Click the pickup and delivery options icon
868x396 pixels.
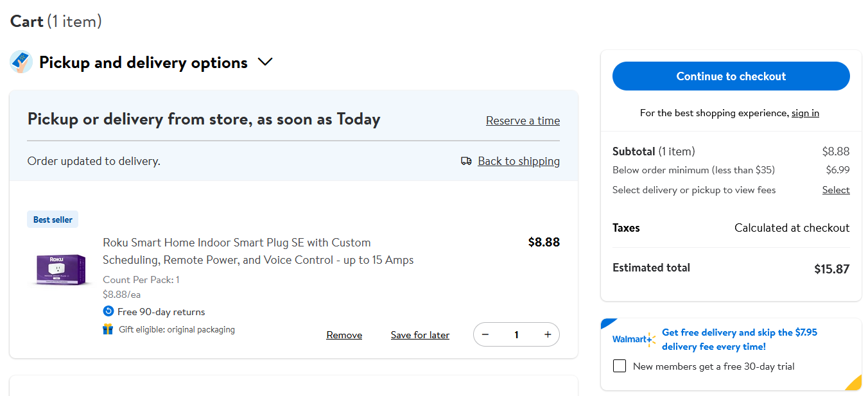click(x=21, y=61)
